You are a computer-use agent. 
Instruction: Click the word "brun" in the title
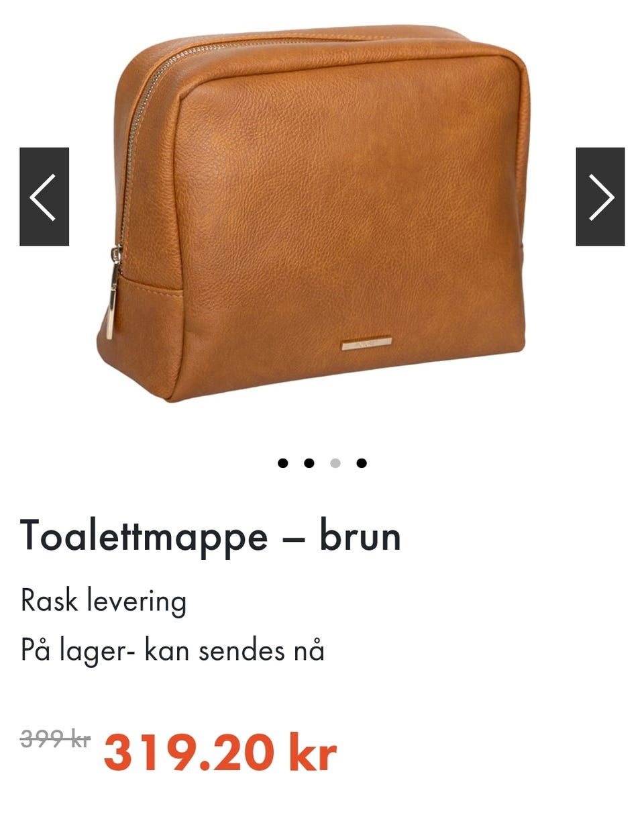360,536
